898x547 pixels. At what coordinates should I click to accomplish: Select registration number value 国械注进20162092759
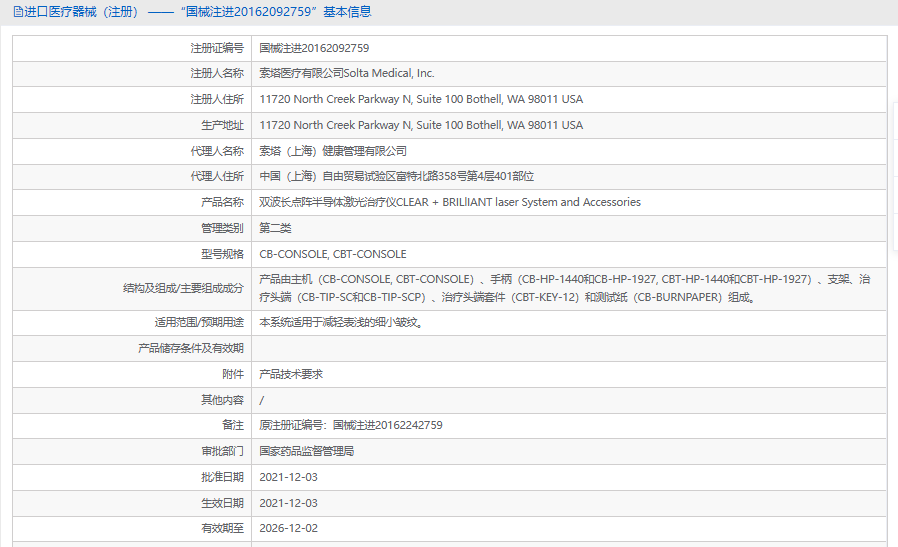click(314, 48)
